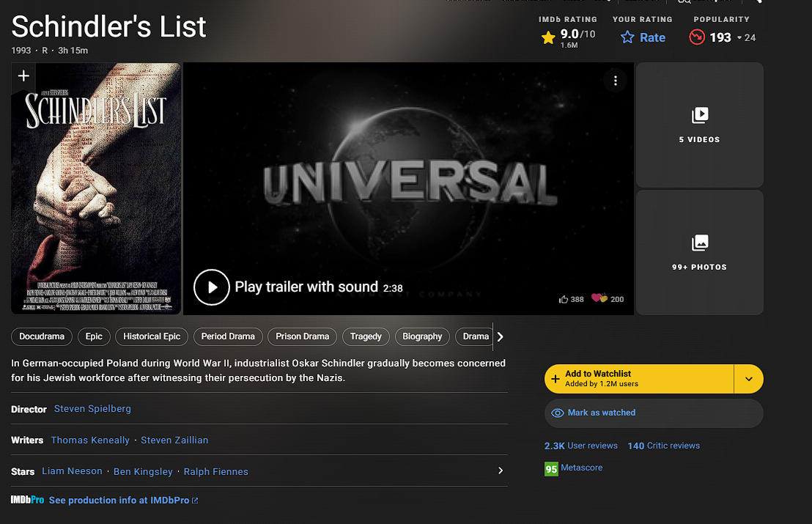812x524 pixels.
Task: Select the Epic genre chip
Action: pyautogui.click(x=94, y=336)
